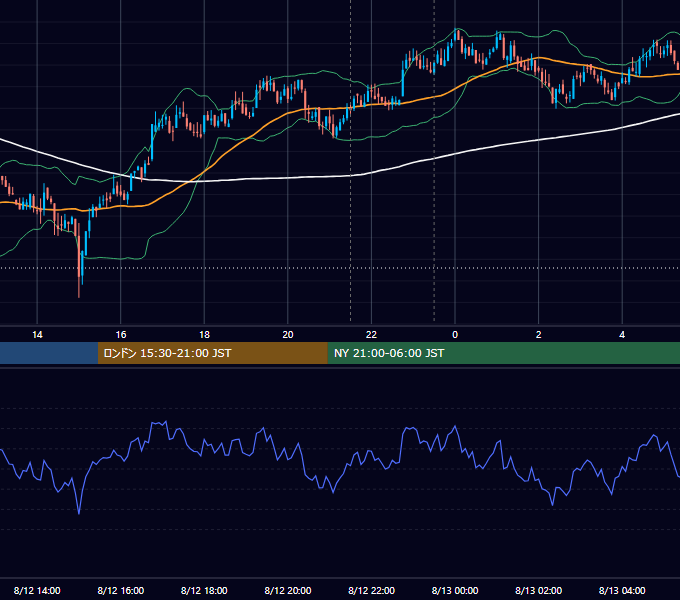Click the NY 21:00-06:00 JST session bar
Image resolution: width=680 pixels, height=600 pixels.
pyautogui.click(x=503, y=353)
